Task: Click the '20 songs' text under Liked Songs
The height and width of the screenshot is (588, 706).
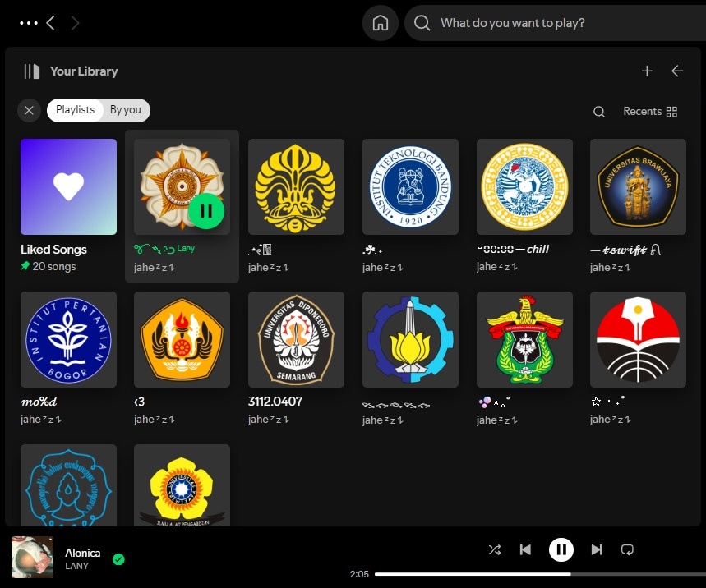Action: [x=54, y=266]
